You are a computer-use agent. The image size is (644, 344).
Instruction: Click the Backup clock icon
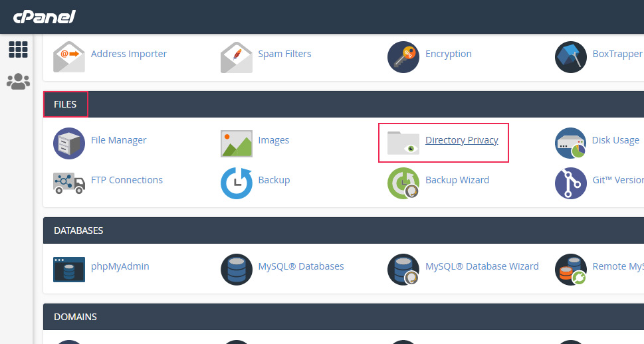coord(236,183)
